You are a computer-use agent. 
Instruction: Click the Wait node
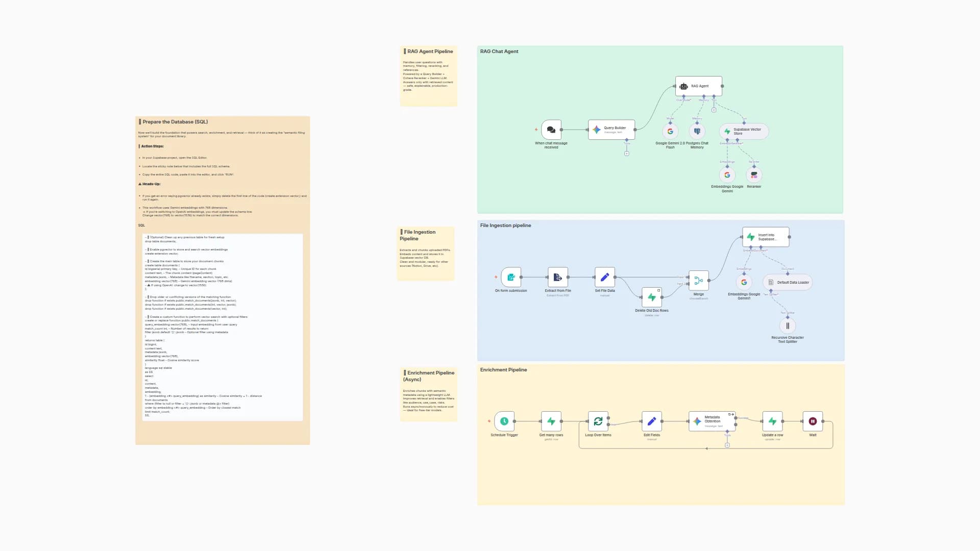coord(813,421)
